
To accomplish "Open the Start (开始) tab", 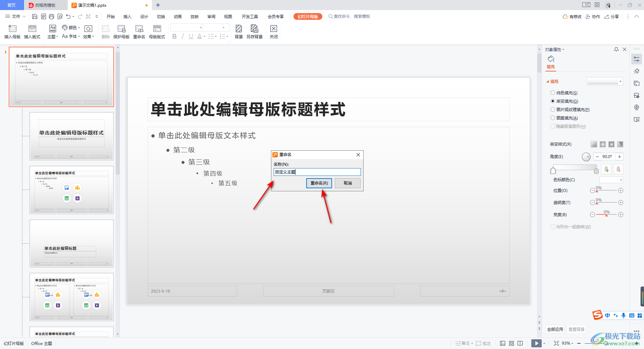I will pyautogui.click(x=111, y=16).
